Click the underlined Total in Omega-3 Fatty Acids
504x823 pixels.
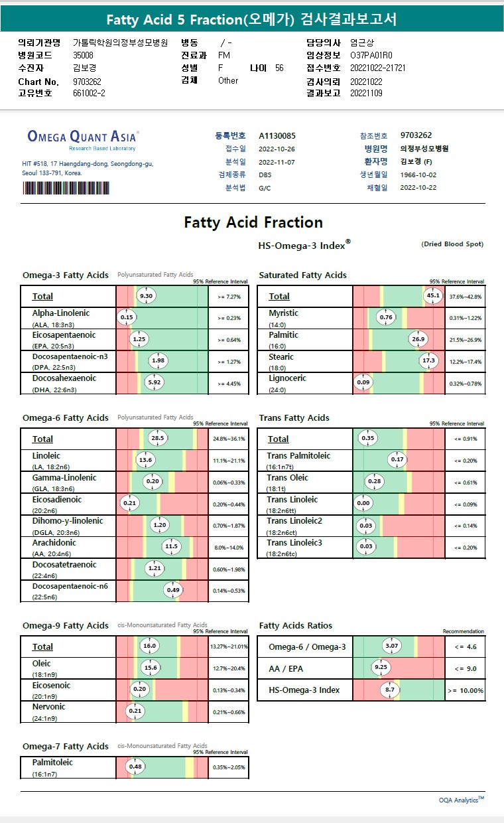point(42,296)
